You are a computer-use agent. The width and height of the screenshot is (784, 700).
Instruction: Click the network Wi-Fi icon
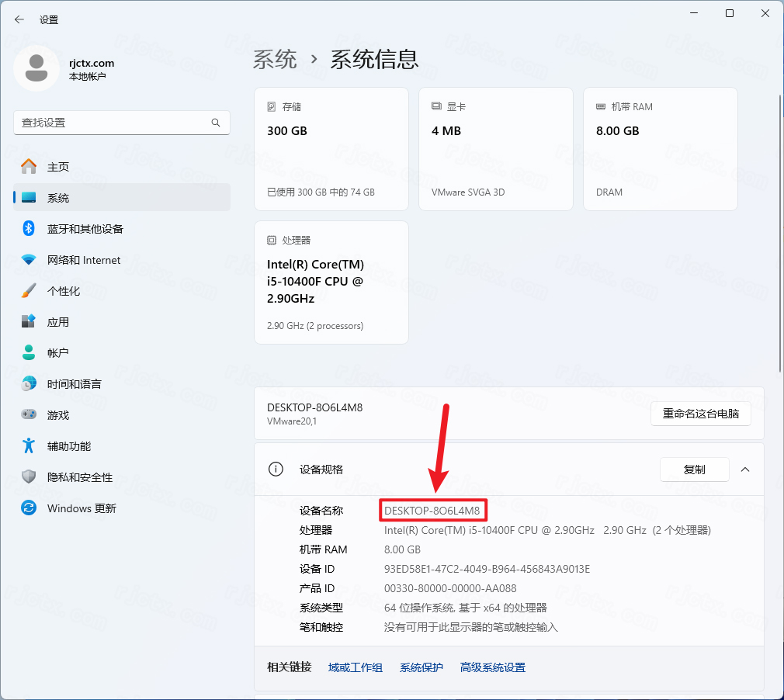29,259
